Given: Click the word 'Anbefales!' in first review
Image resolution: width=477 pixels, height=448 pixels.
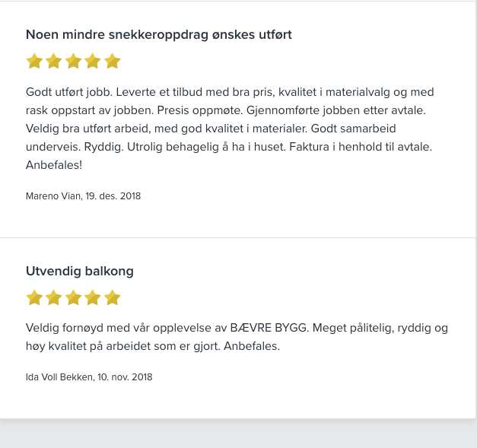Looking at the screenshot, I should click(53, 165).
